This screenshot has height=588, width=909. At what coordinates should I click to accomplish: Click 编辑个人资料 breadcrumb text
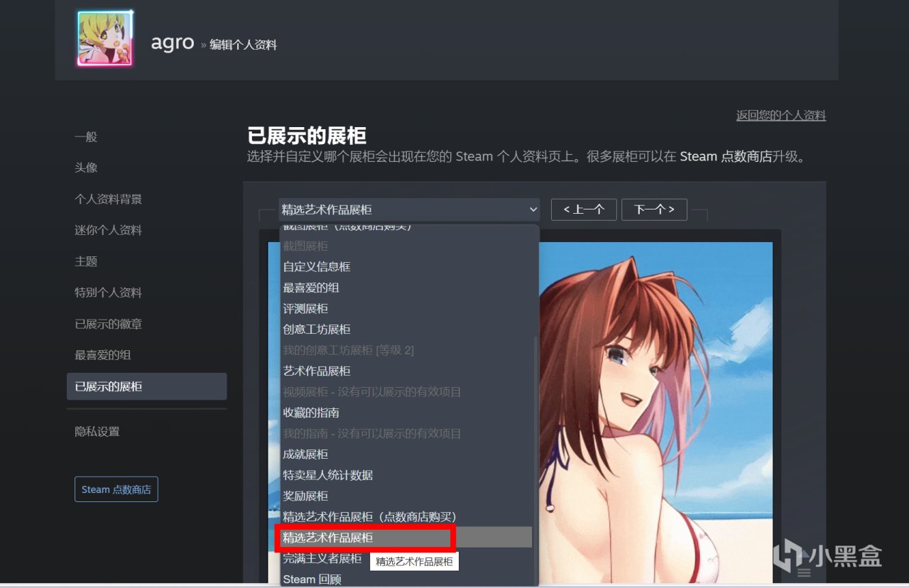243,45
